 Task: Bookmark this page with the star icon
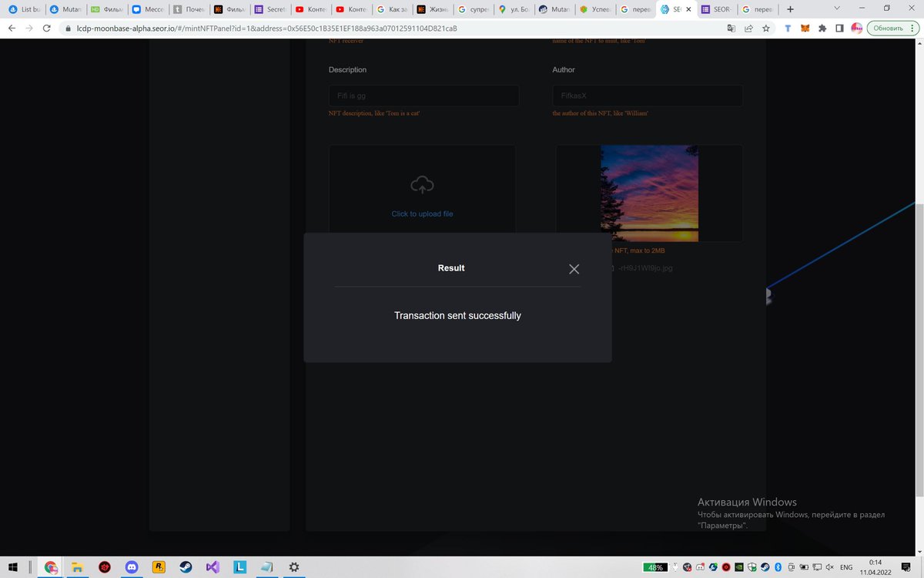click(x=767, y=28)
